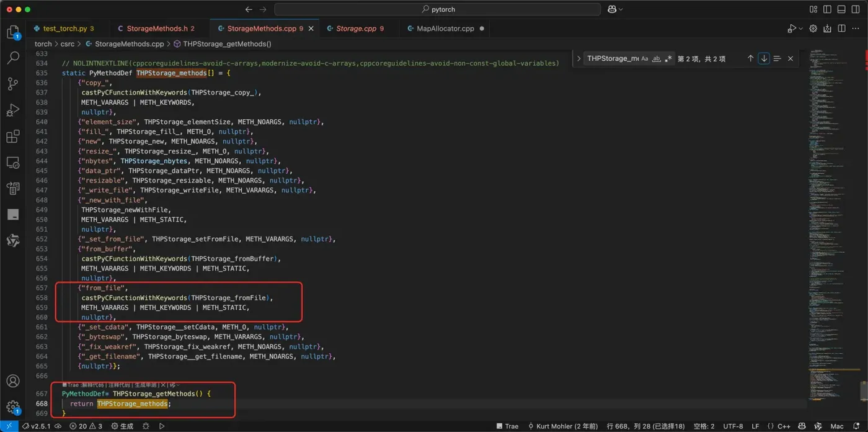Toggle the bottom panel

point(841,9)
